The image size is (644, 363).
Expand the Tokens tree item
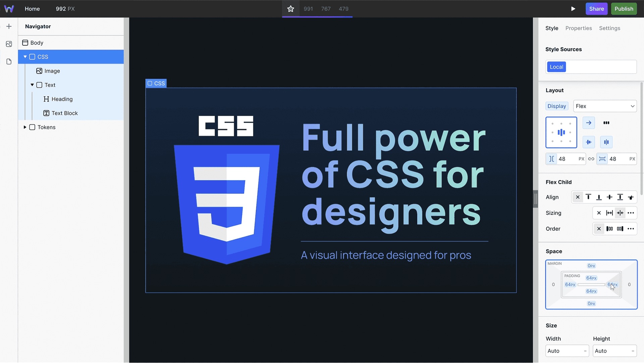point(25,127)
